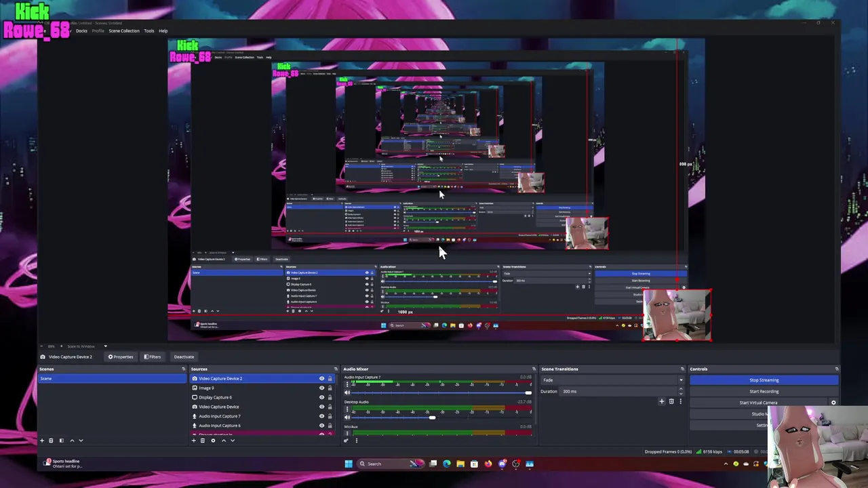
Task: Show hidden system tray icons chevron
Action: (x=726, y=464)
